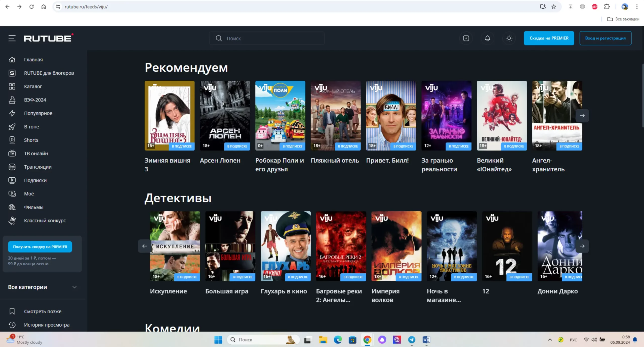Viewport: 644px width, 347px height.
Task: Click the Вход и регистрация button
Action: click(x=605, y=38)
